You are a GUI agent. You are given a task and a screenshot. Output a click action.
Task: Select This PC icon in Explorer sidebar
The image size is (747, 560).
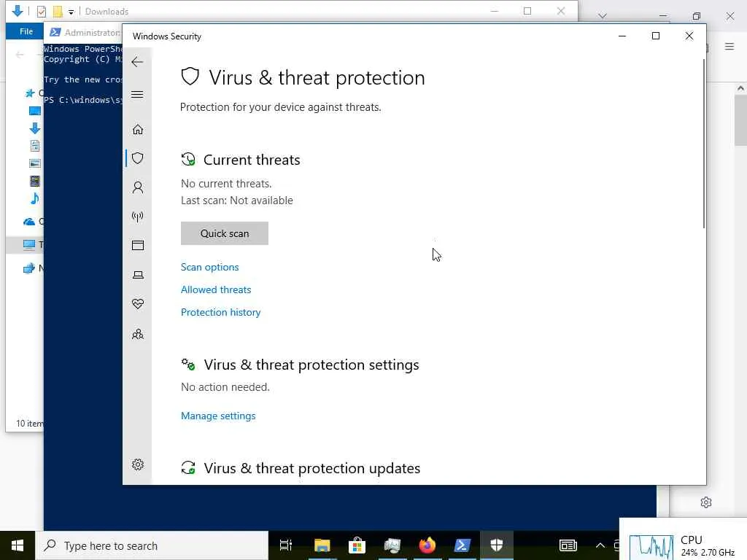click(x=29, y=245)
